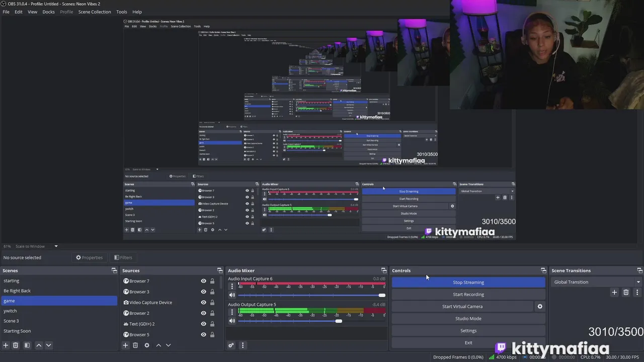Float the Audio Mixer dock panel
The width and height of the screenshot is (644, 362).
click(384, 270)
